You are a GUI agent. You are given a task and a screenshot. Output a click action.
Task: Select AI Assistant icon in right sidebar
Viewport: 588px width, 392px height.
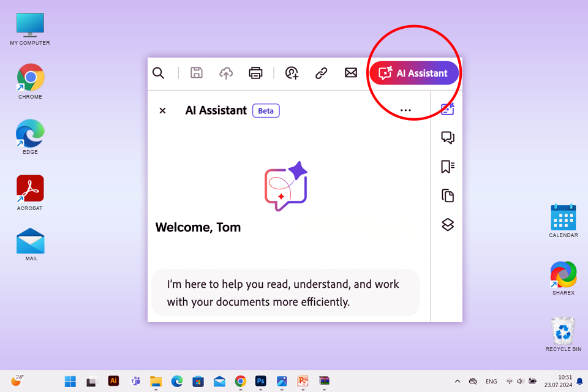(447, 109)
